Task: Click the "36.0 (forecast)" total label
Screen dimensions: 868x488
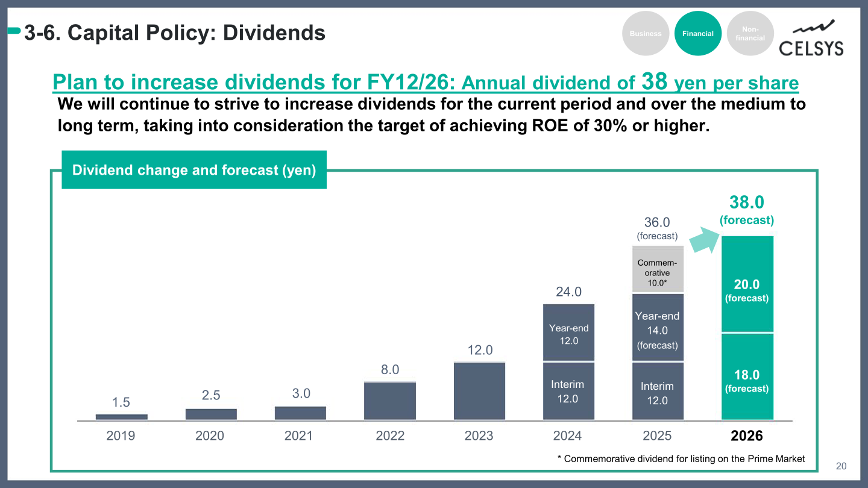Action: point(658,228)
